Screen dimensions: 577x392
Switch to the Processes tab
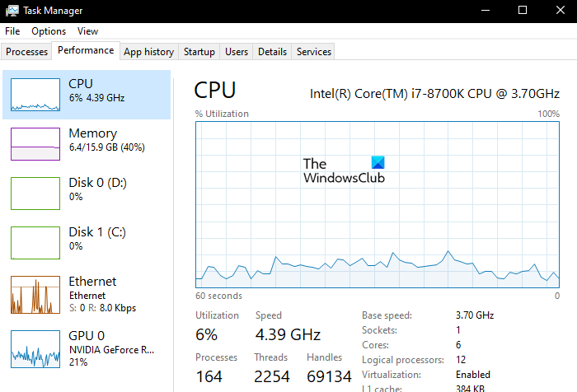click(x=27, y=52)
